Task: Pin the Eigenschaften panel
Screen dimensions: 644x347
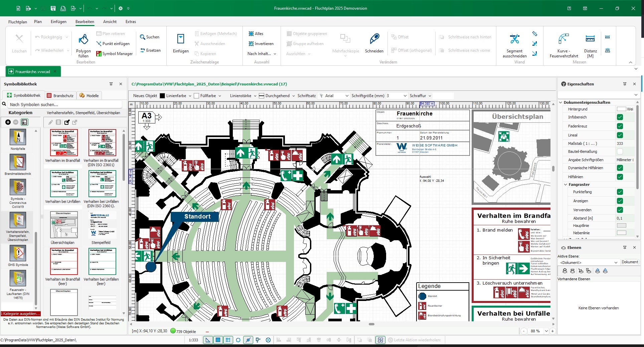Action: (x=625, y=84)
